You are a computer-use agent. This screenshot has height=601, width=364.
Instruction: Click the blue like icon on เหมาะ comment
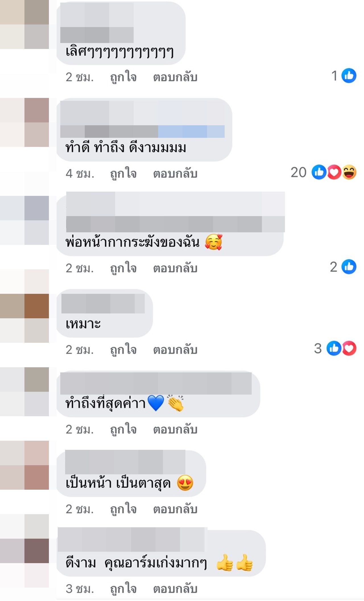coord(334,348)
